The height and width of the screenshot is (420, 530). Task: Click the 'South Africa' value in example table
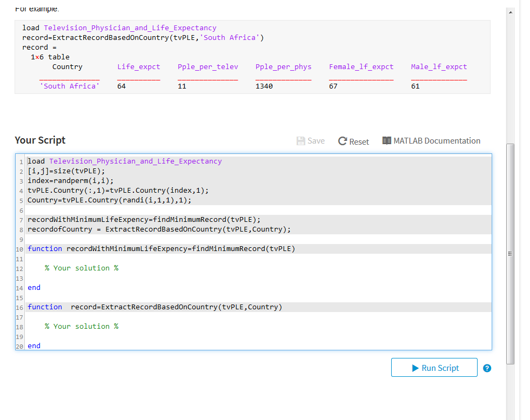pyautogui.click(x=70, y=86)
